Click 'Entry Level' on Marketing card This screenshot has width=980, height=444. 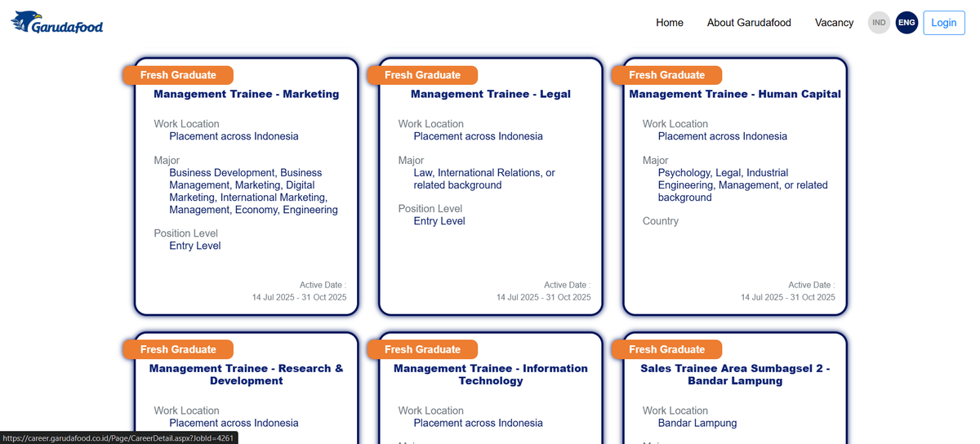[195, 246]
